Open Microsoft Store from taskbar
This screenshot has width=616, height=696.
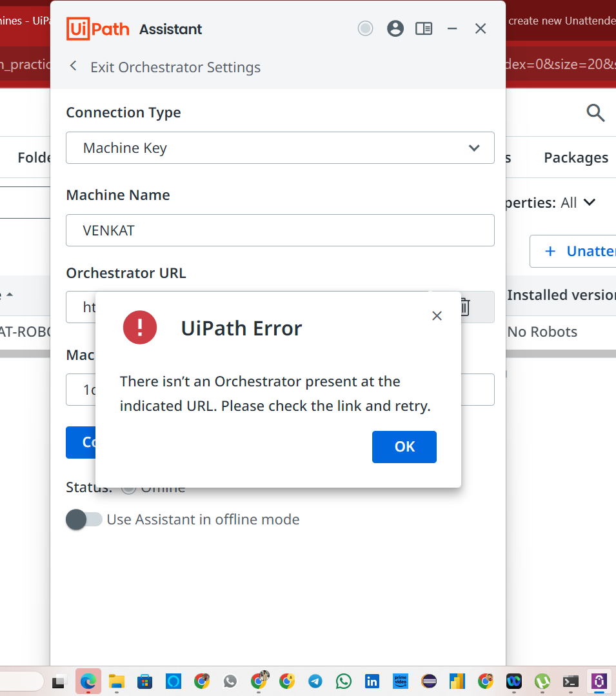pyautogui.click(x=144, y=681)
